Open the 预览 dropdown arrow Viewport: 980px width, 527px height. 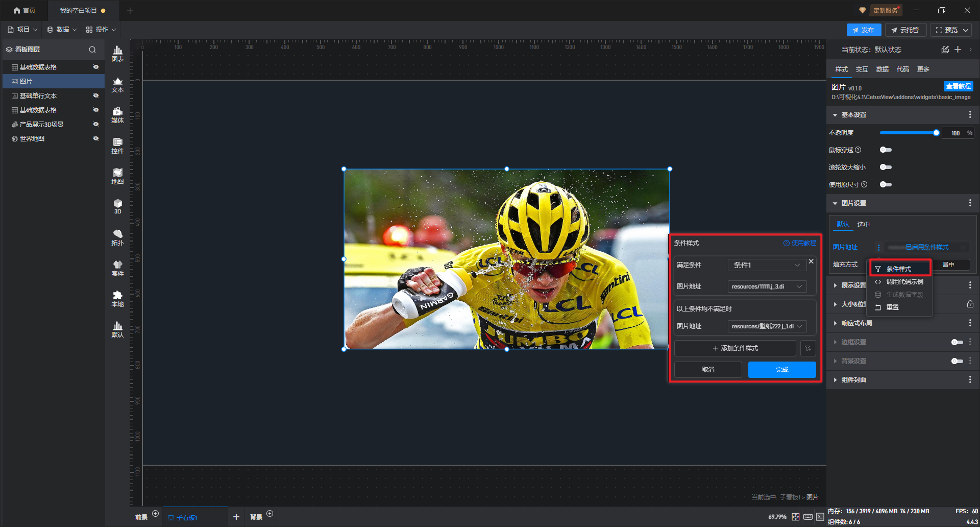(966, 30)
